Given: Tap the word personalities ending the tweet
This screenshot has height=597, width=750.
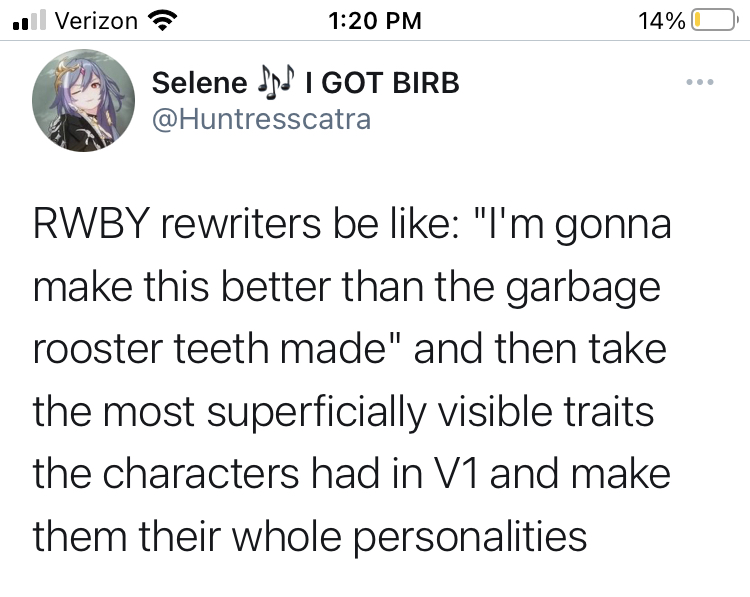Looking at the screenshot, I should tap(470, 538).
